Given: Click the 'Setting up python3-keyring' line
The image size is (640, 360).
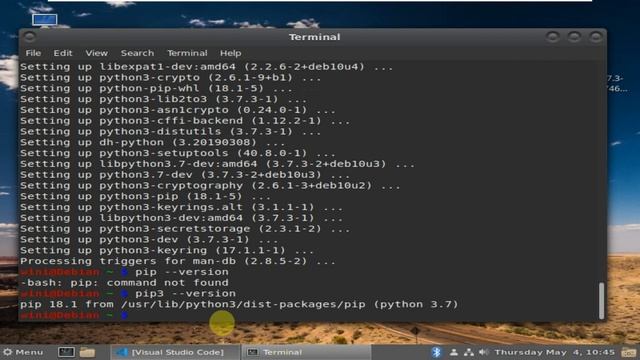Looking at the screenshot, I should pos(167,250).
